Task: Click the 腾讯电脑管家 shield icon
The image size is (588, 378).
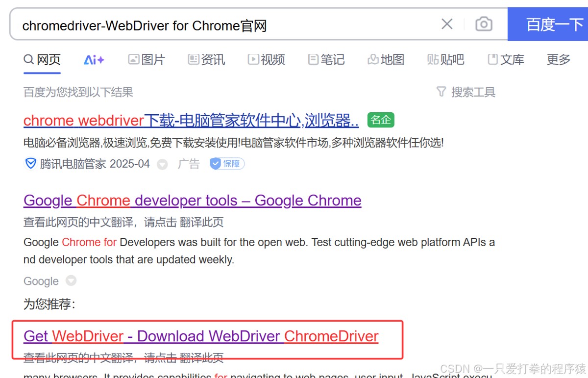Action: tap(30, 164)
